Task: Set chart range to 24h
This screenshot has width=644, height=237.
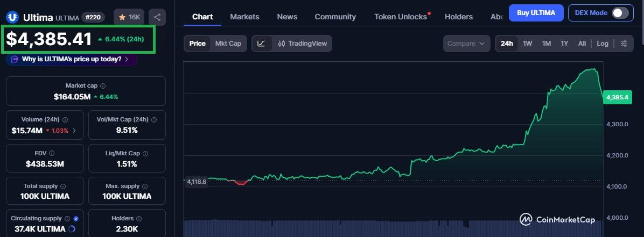Action: pos(507,44)
